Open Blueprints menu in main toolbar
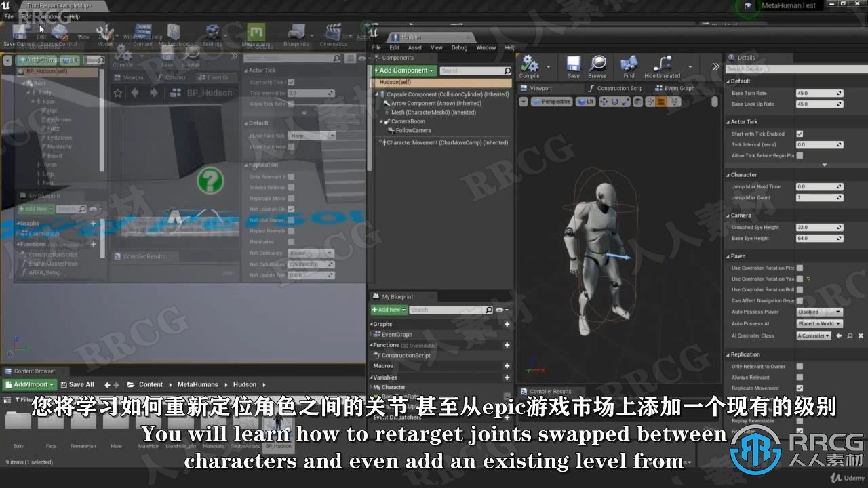The height and width of the screenshot is (488, 868). (296, 36)
